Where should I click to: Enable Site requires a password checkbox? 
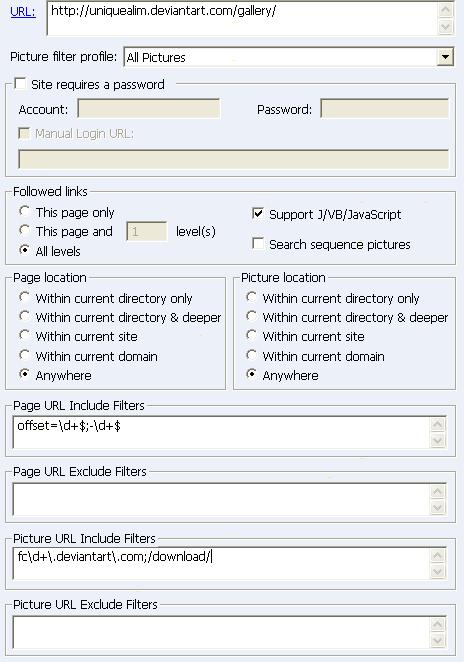(x=20, y=84)
